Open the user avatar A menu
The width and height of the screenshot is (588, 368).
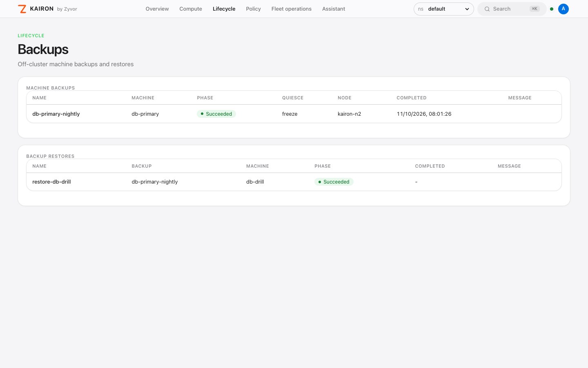[563, 9]
